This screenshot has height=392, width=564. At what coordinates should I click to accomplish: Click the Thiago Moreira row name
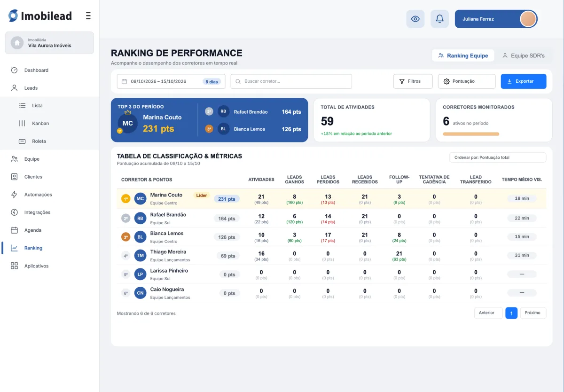168,252
